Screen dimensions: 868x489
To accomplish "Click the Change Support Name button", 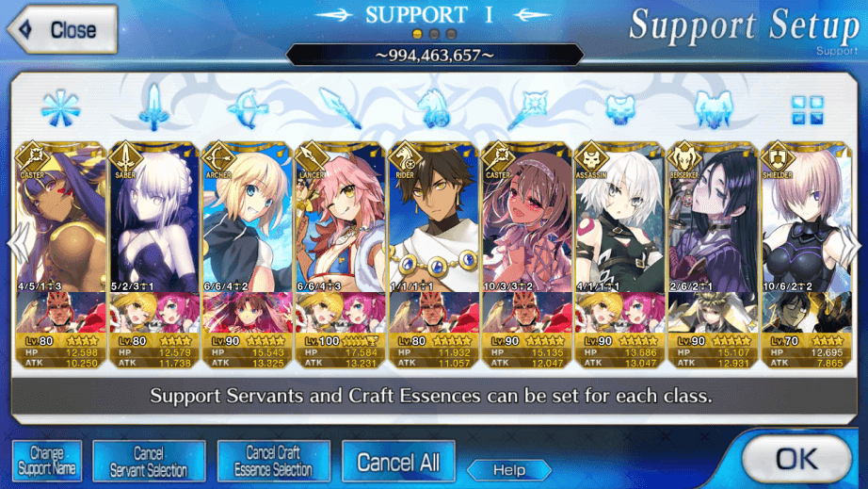I will pos(47,461).
